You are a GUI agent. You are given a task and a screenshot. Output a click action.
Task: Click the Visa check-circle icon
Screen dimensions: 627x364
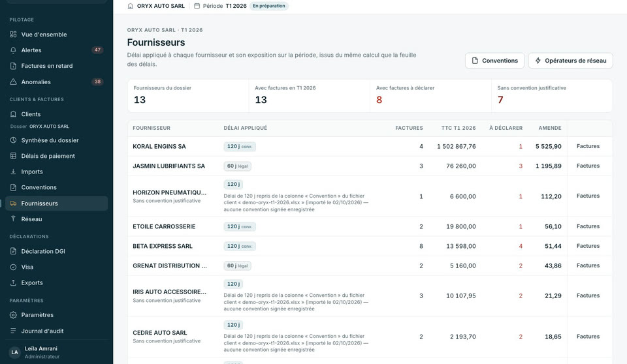(13, 267)
